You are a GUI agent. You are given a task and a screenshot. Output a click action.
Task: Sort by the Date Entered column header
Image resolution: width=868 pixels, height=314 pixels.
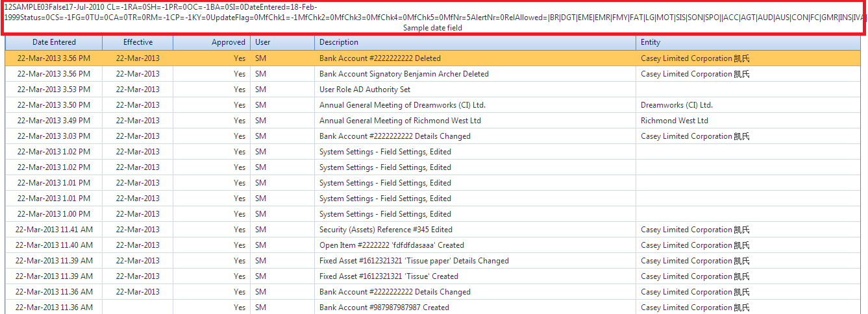pos(54,42)
